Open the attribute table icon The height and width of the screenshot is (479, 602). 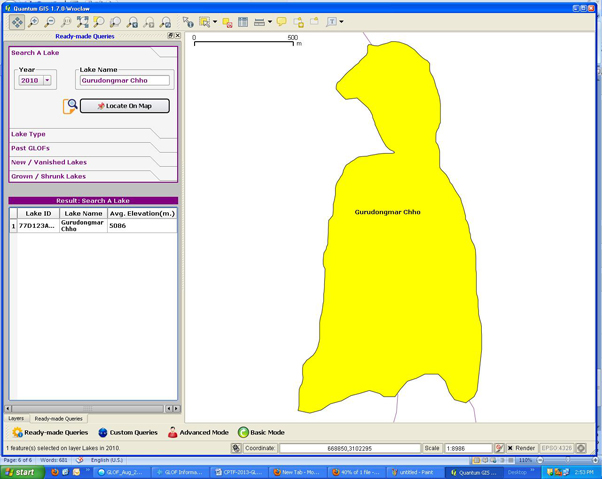(243, 22)
